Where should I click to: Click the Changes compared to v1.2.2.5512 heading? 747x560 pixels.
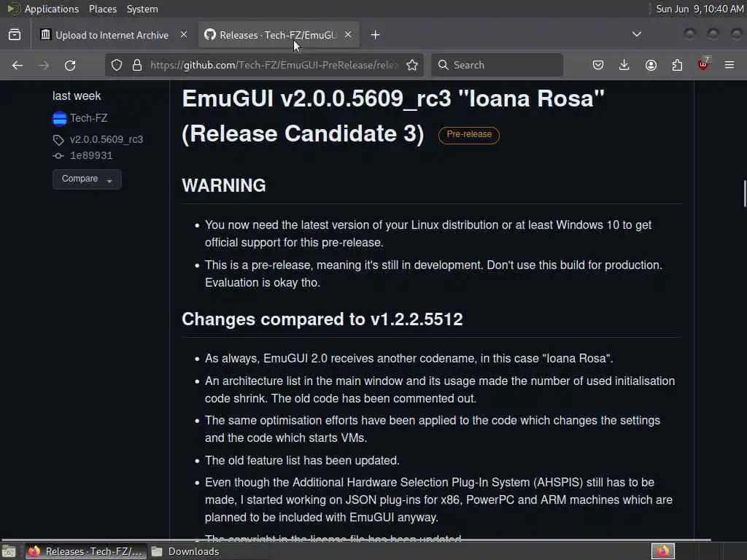point(322,319)
